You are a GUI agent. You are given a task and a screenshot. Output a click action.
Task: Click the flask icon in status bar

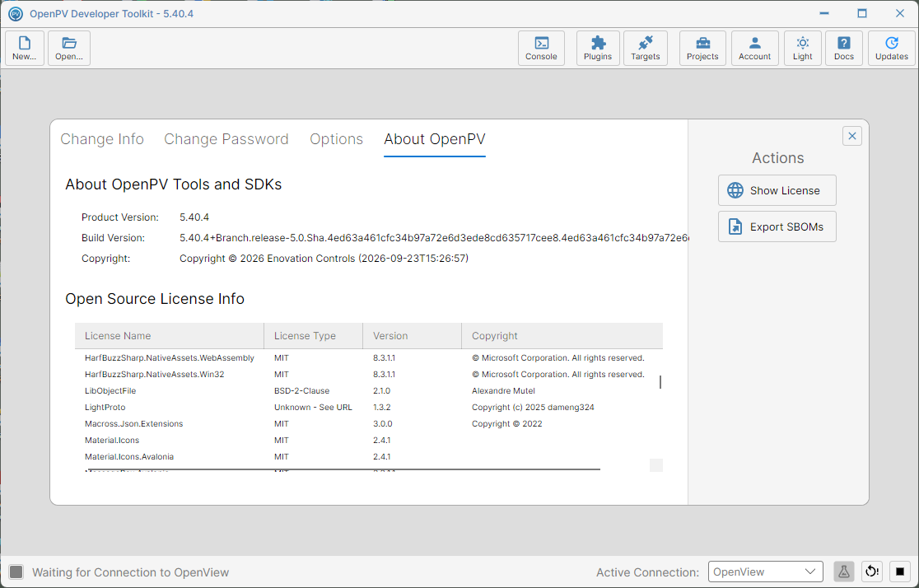click(843, 572)
